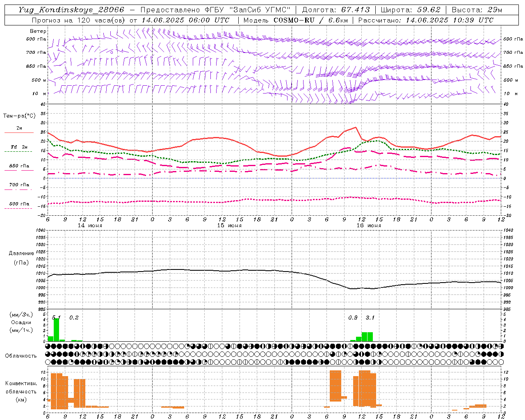Click the 15 июня date label

pyautogui.click(x=229, y=226)
